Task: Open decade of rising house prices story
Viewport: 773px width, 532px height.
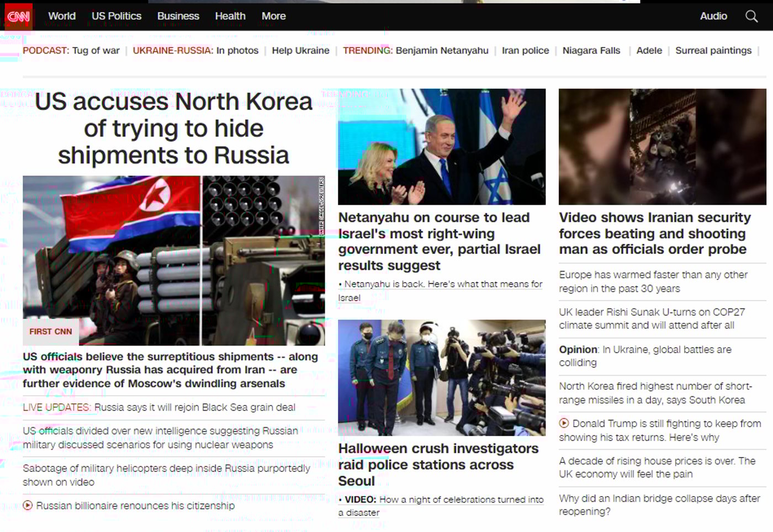Action: tap(657, 467)
